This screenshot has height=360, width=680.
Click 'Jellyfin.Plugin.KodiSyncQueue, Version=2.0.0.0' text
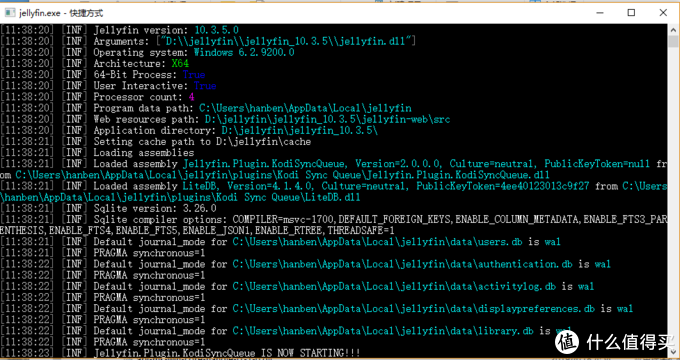tap(311, 164)
